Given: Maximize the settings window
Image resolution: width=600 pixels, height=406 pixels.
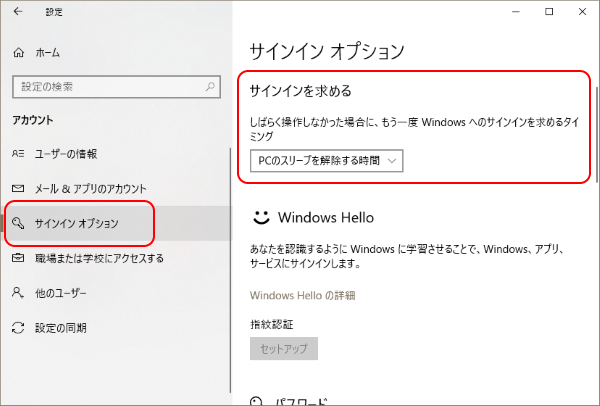Looking at the screenshot, I should coord(549,11).
